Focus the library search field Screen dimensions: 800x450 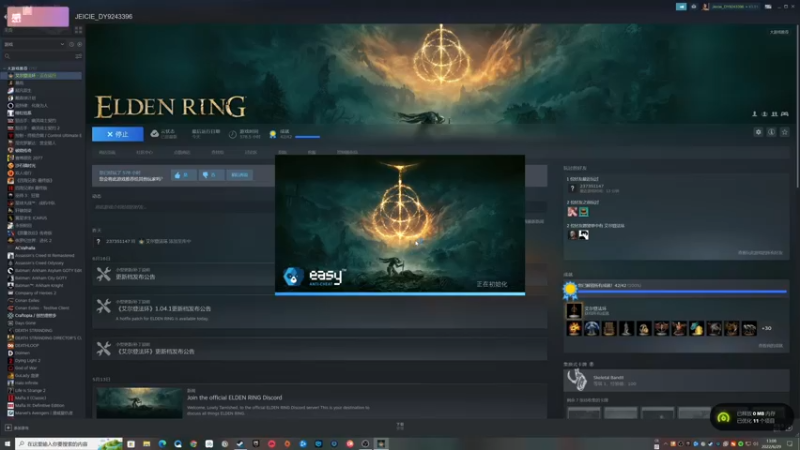(39, 56)
